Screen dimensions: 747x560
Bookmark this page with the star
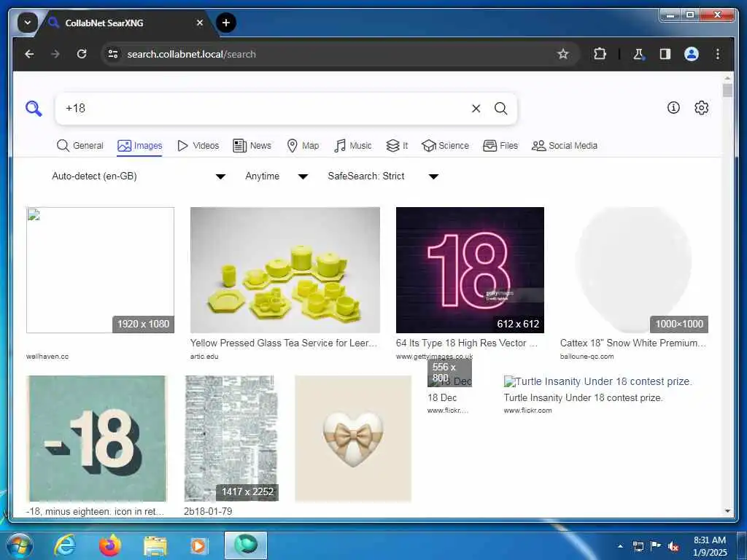pyautogui.click(x=562, y=54)
